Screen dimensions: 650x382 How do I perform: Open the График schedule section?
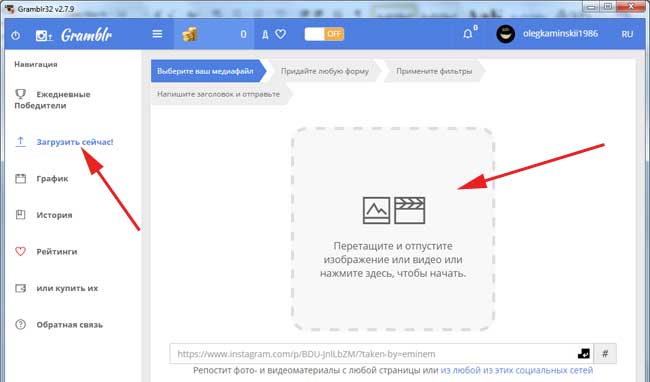click(52, 179)
